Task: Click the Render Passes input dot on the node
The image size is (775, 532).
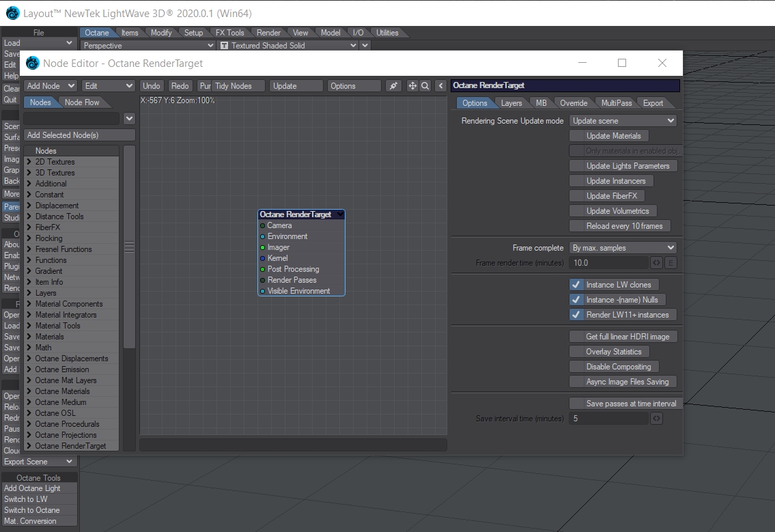Action: (x=262, y=280)
